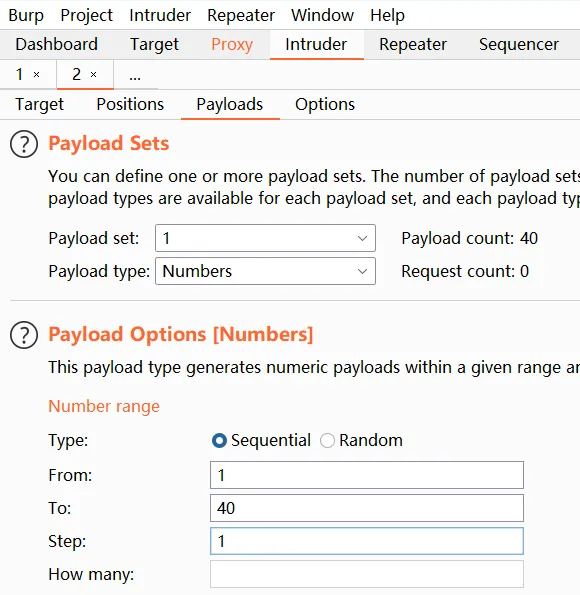The image size is (580, 595).
Task: Click the From input field
Action: [x=367, y=475]
